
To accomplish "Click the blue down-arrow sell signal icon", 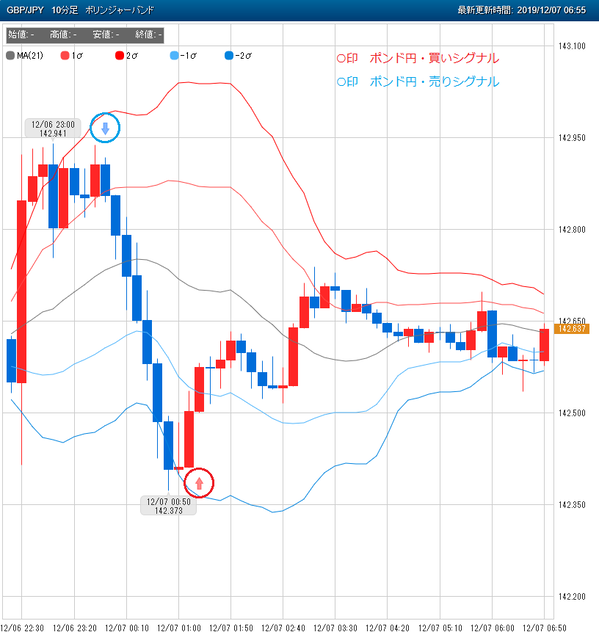I will 105,129.
